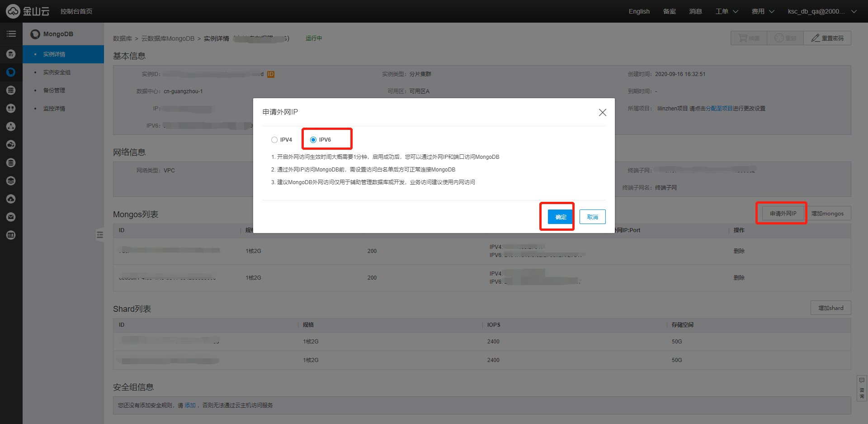The image size is (868, 424).
Task: Open 备案 in the top bar
Action: point(670,11)
